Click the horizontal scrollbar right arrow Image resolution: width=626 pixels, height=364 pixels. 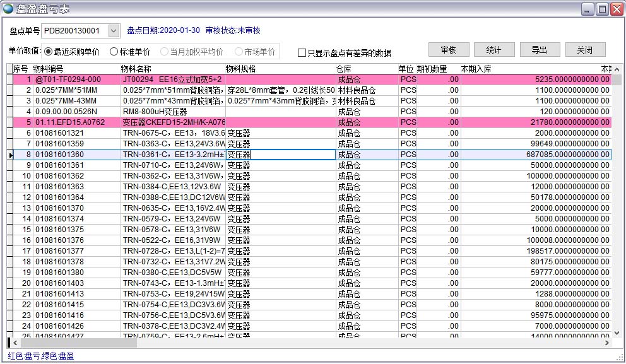pyautogui.click(x=606, y=343)
